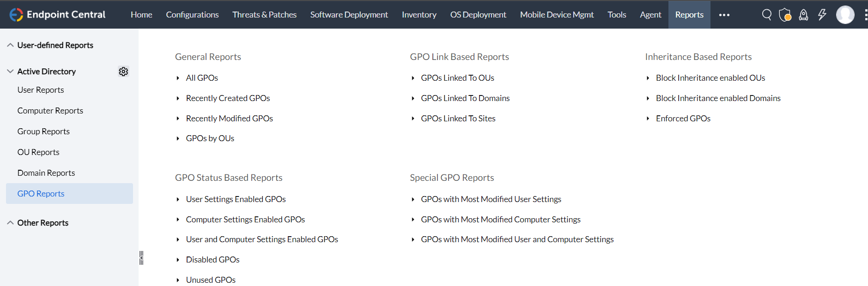Open the user profile avatar
Screen dimensions: 868x286
(845, 15)
